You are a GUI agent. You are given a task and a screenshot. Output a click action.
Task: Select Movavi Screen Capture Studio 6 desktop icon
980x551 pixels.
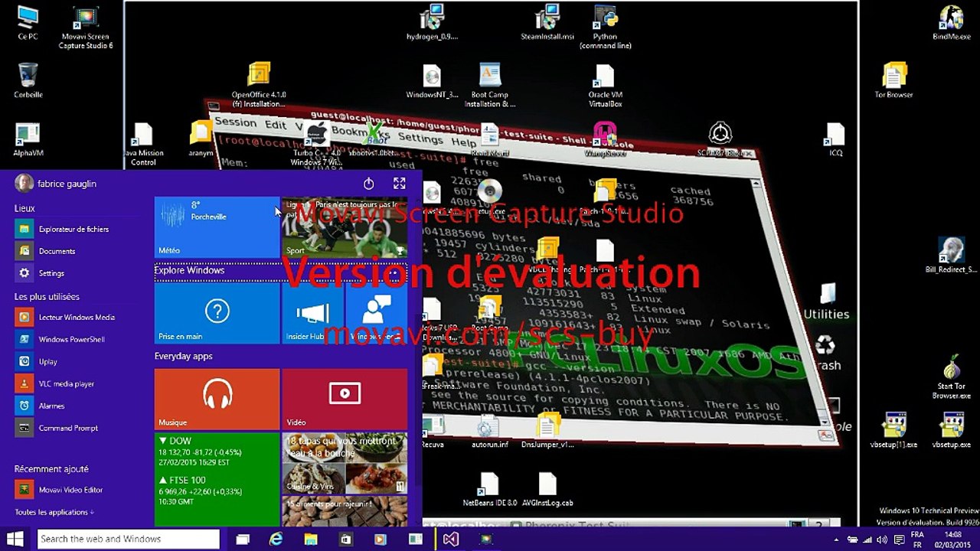[86, 28]
